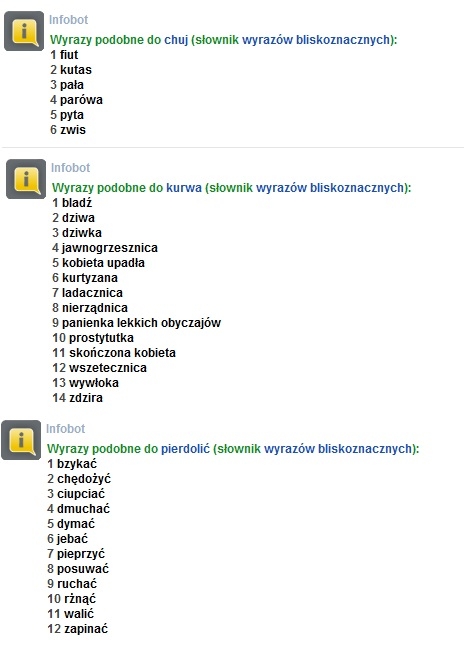Image resolution: width=464 pixels, height=647 pixels.
Task: Click the second message header word link
Action: point(184,188)
